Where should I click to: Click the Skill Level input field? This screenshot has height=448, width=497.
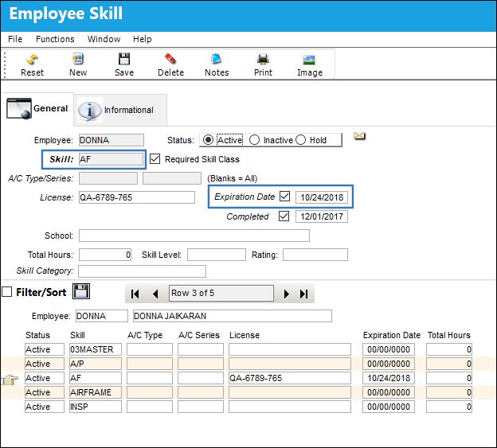point(217,255)
